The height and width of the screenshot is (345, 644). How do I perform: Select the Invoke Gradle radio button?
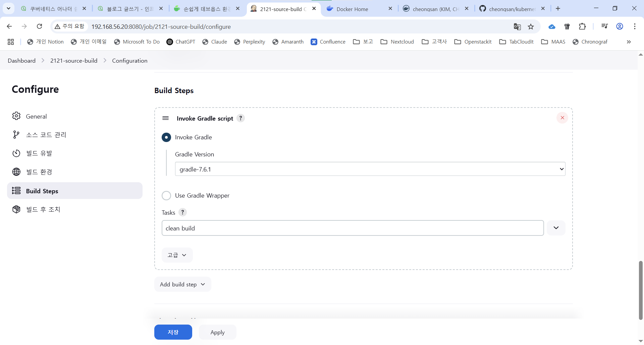(x=166, y=137)
